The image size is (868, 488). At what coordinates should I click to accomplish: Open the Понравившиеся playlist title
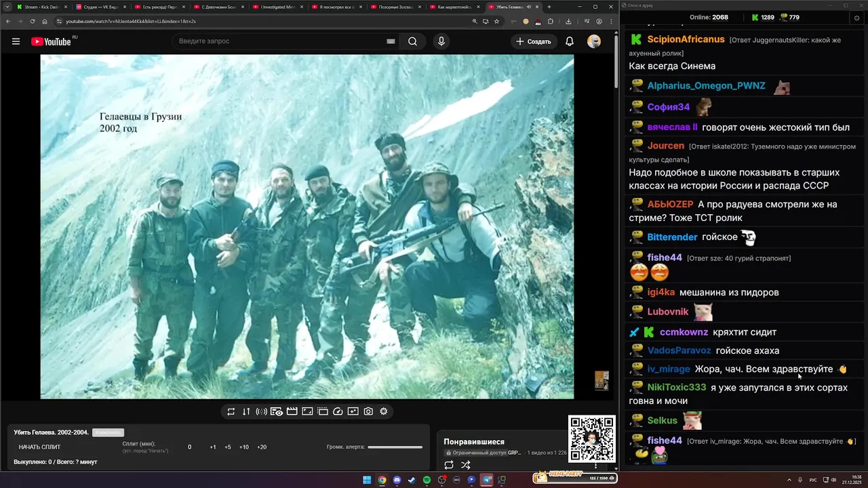[x=474, y=442]
